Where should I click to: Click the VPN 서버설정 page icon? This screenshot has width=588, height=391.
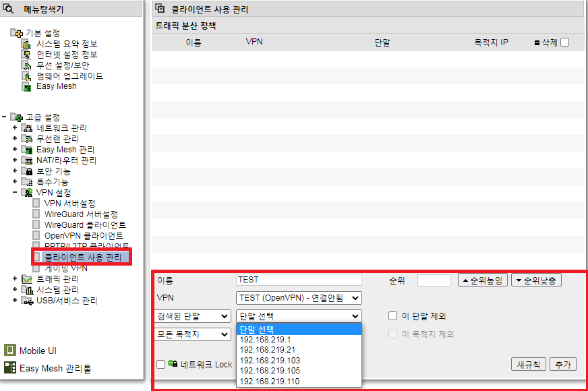[x=36, y=203]
